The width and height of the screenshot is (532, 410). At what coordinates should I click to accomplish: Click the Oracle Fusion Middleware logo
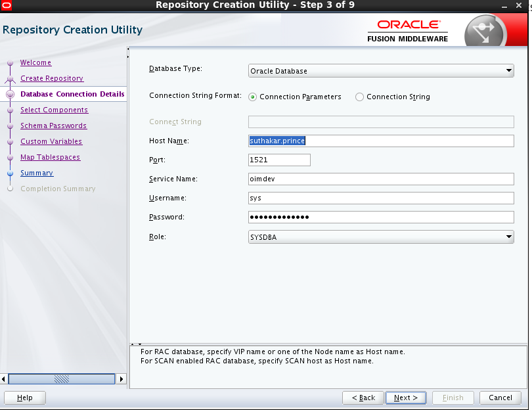pos(407,31)
